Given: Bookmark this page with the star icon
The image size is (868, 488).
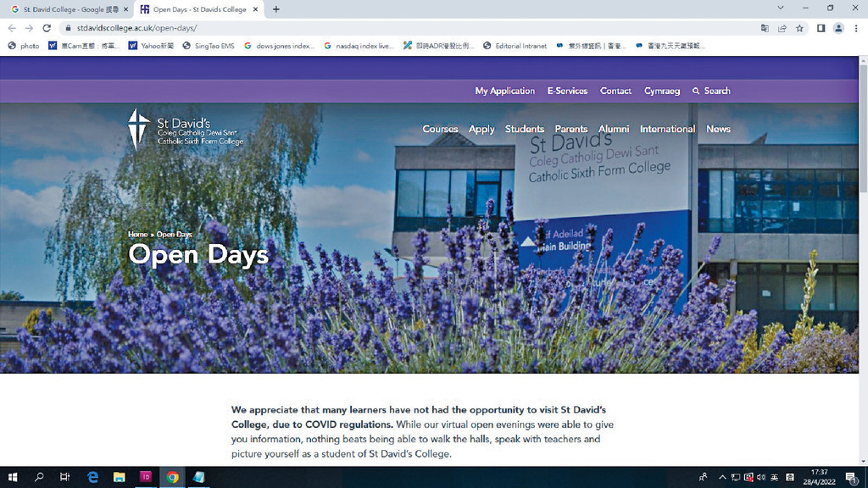Looking at the screenshot, I should coord(799,28).
